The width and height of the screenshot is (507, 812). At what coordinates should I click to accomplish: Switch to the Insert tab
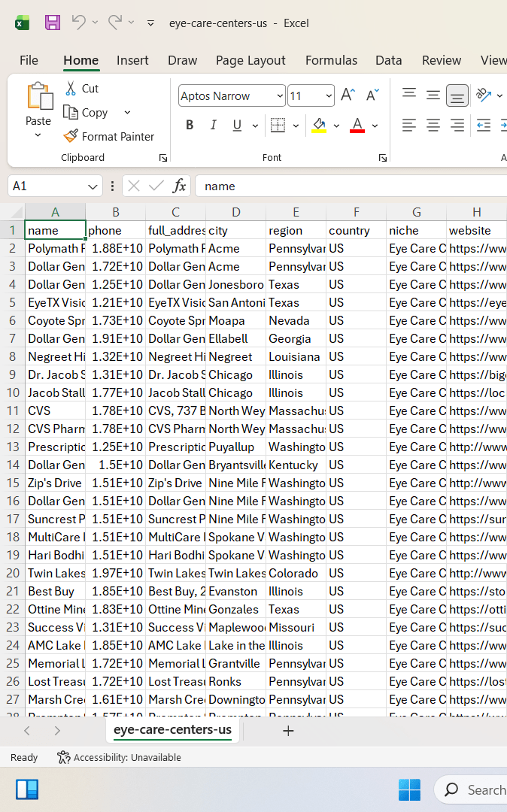132,61
